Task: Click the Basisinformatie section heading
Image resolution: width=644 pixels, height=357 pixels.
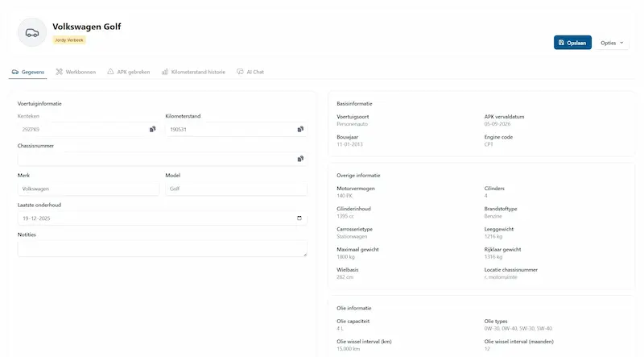Action: point(354,104)
